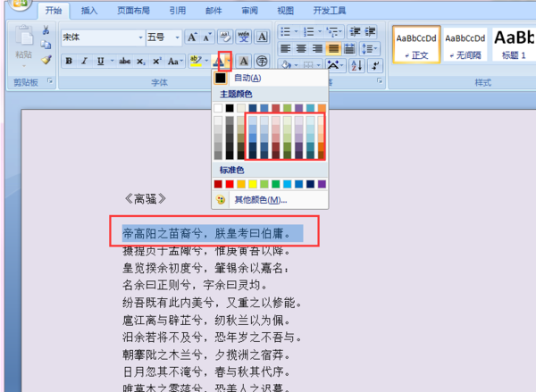This screenshot has height=392, width=536.
Task: Pick the red standard color swatch
Action: [230, 184]
